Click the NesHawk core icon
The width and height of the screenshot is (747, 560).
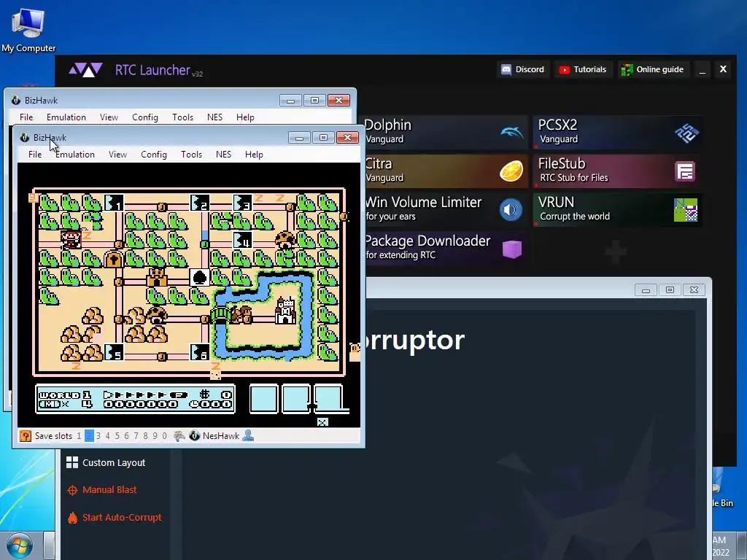[194, 436]
